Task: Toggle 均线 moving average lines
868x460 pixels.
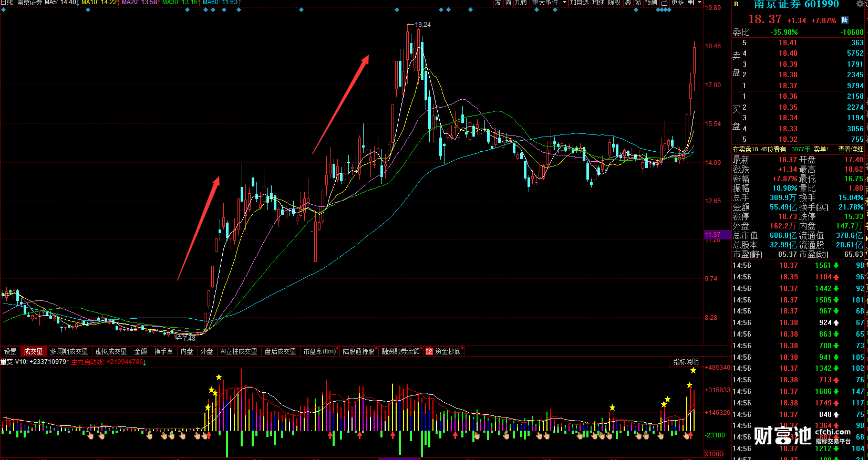Action: (598, 3)
